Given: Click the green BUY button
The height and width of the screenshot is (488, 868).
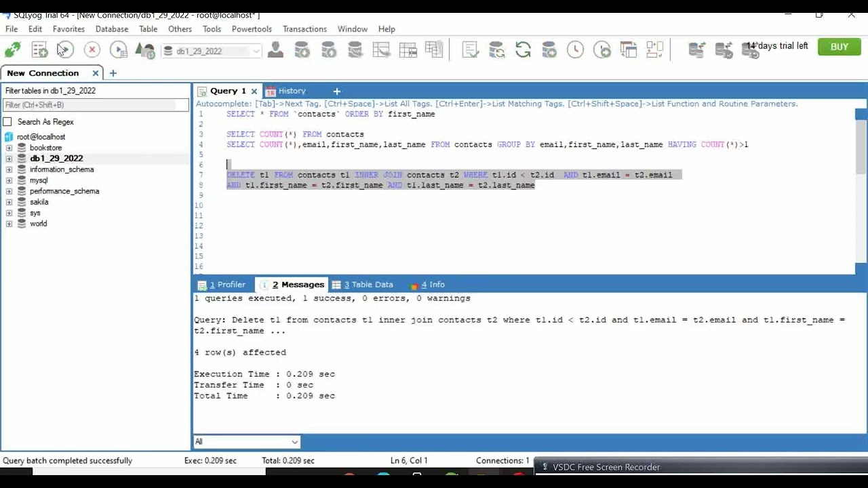Looking at the screenshot, I should click(839, 47).
